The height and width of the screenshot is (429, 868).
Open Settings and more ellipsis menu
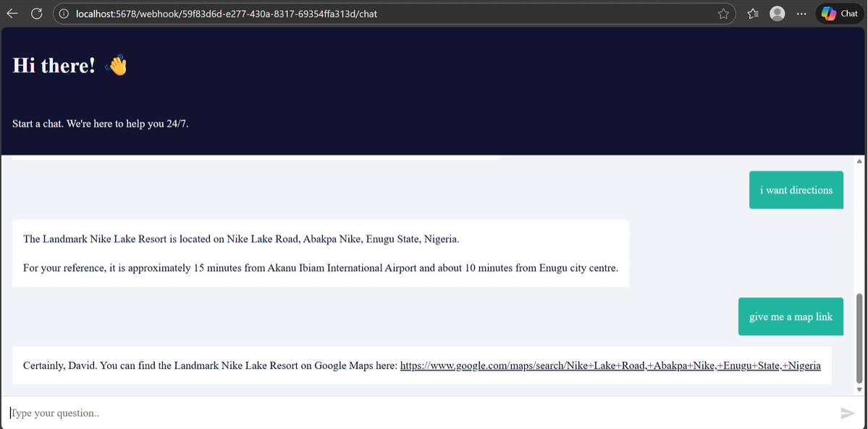click(x=801, y=14)
